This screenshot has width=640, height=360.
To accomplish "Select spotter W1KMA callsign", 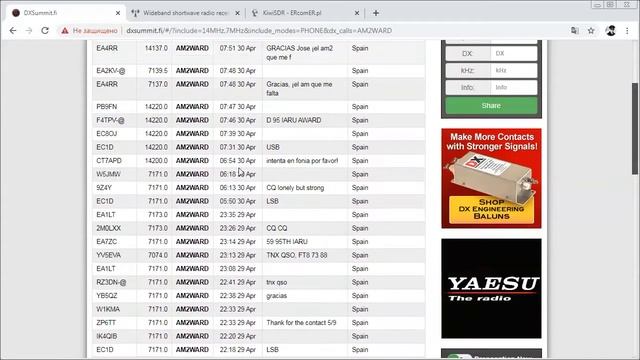I will (x=108, y=309).
